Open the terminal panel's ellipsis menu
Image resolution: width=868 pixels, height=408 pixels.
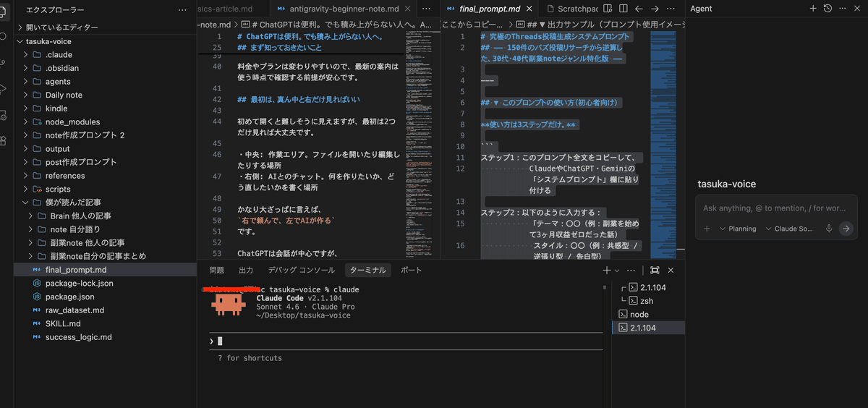[631, 270]
